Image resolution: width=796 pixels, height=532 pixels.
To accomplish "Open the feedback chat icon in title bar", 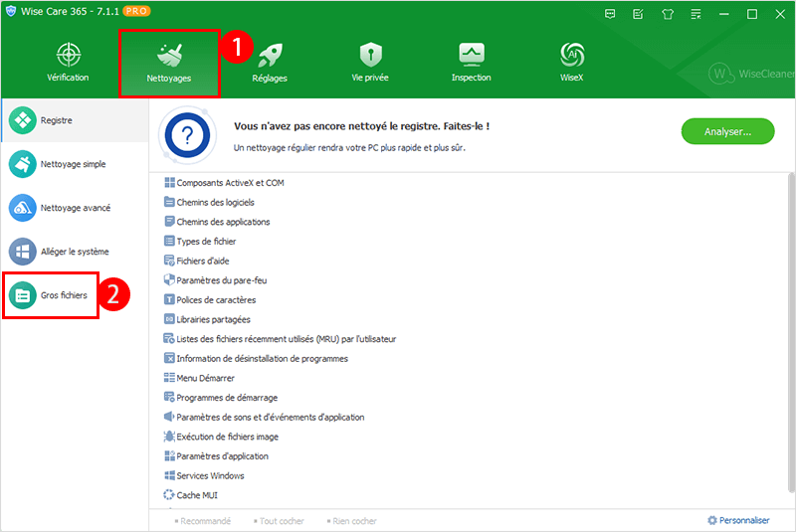I will coord(610,14).
